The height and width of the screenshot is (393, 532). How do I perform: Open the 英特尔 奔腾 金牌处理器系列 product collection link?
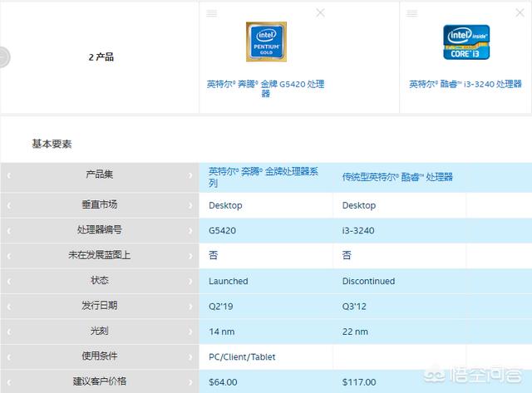pyautogui.click(x=264, y=177)
